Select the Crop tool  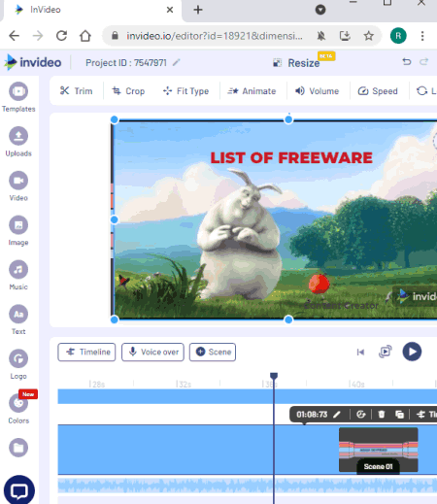(128, 91)
